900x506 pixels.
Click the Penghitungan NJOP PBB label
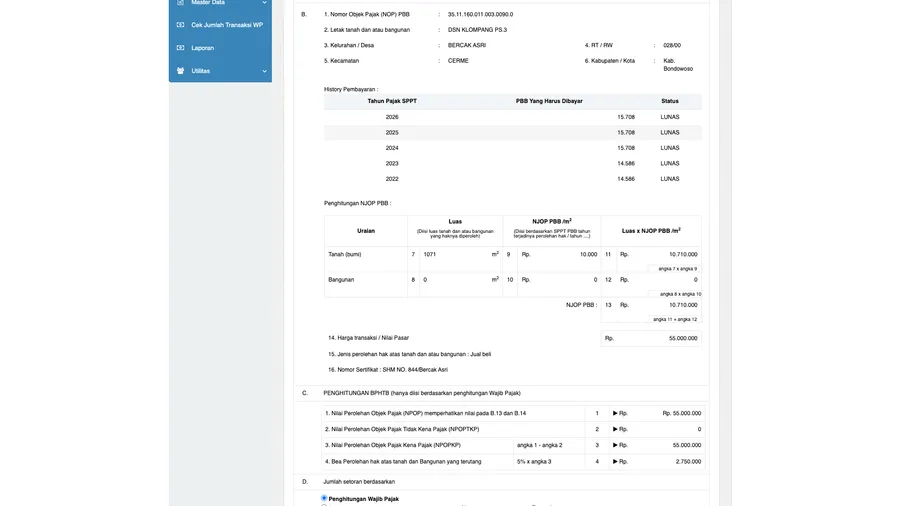358,203
